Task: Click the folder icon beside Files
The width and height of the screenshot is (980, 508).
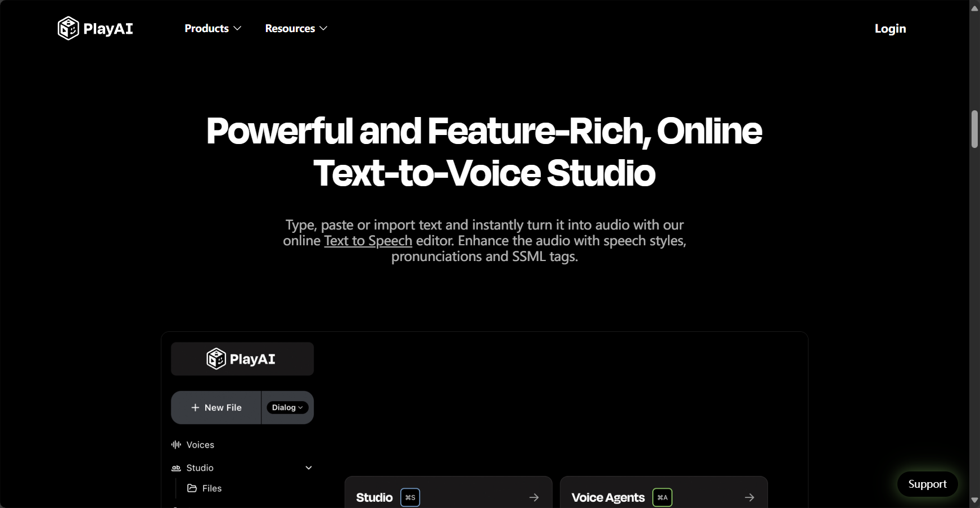Action: pos(192,488)
